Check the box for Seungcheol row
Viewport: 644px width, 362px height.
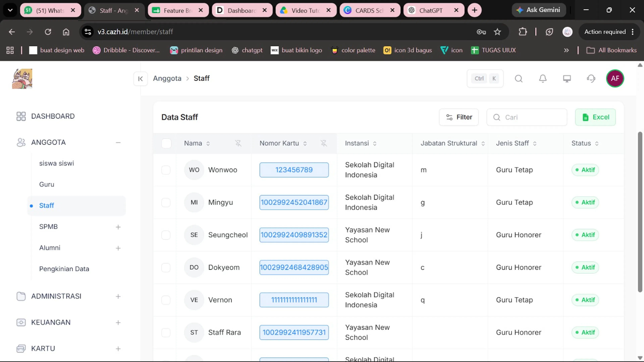[x=166, y=235]
